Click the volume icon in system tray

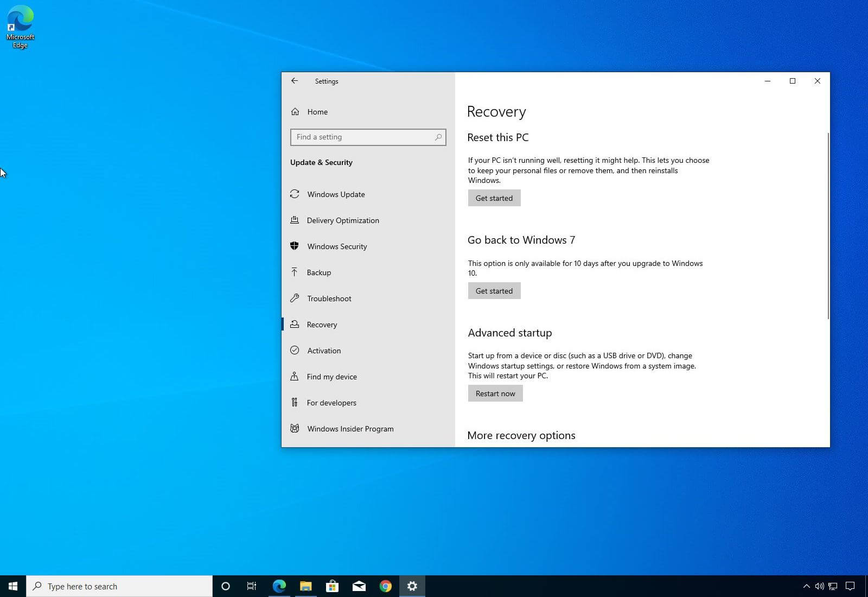point(819,586)
